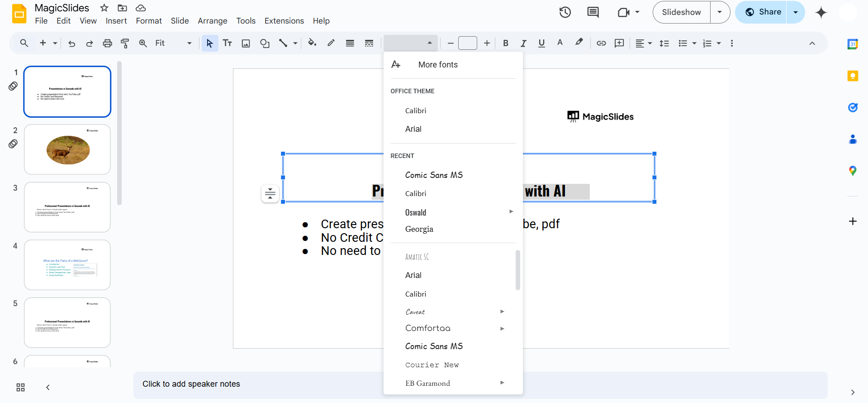Screen dimensions: 868x403
Task: Open the Extensions menu
Action: click(x=284, y=21)
